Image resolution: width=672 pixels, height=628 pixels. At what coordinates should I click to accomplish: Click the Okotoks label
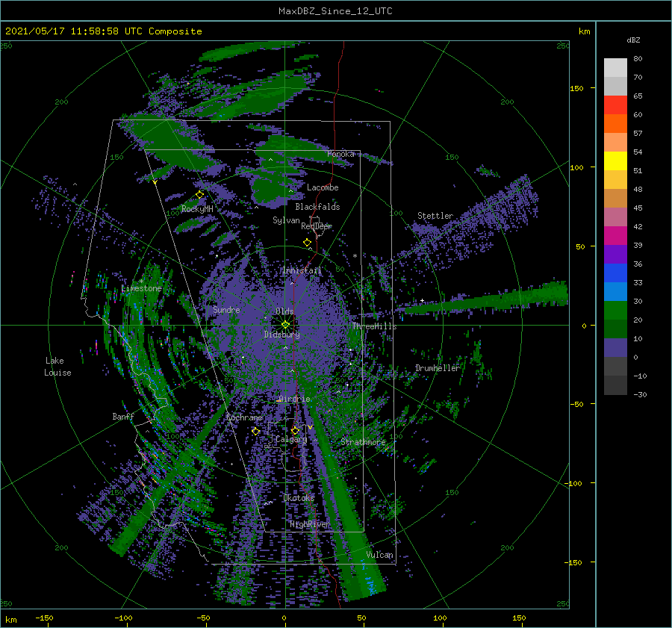pyautogui.click(x=299, y=497)
